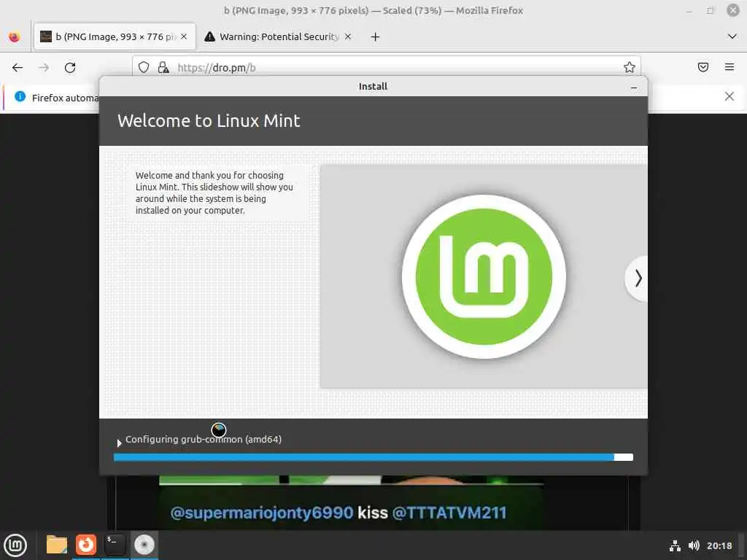747x560 pixels.
Task: Click the installer disc taskbar icon
Action: (144, 545)
